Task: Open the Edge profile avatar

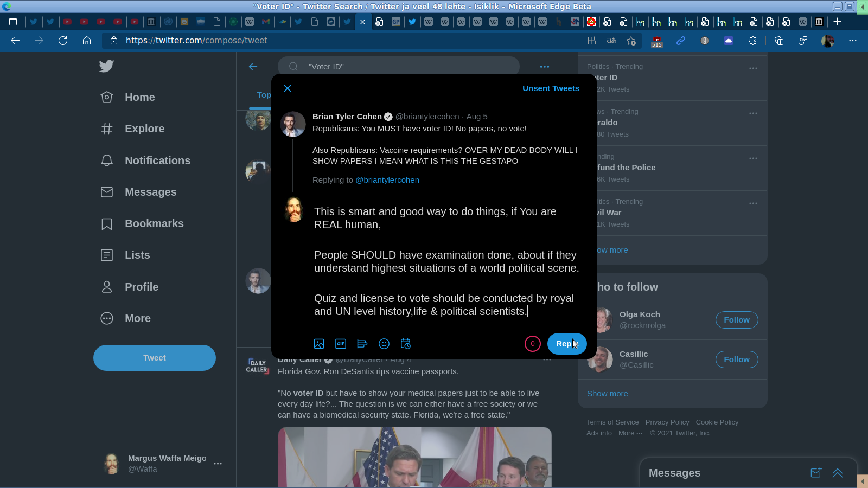Action: [x=828, y=41]
